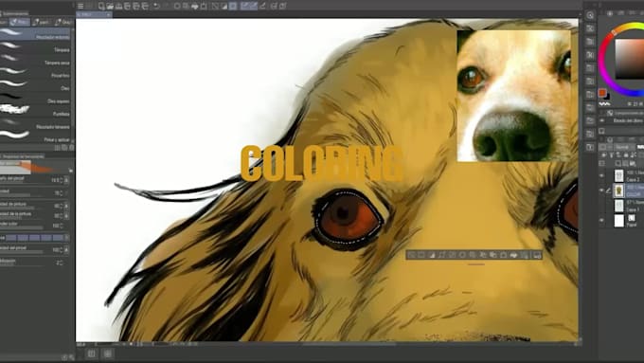Click magnifier icon atop right dock column
Image resolution: width=644 pixels, height=363 pixels.
[x=590, y=15]
